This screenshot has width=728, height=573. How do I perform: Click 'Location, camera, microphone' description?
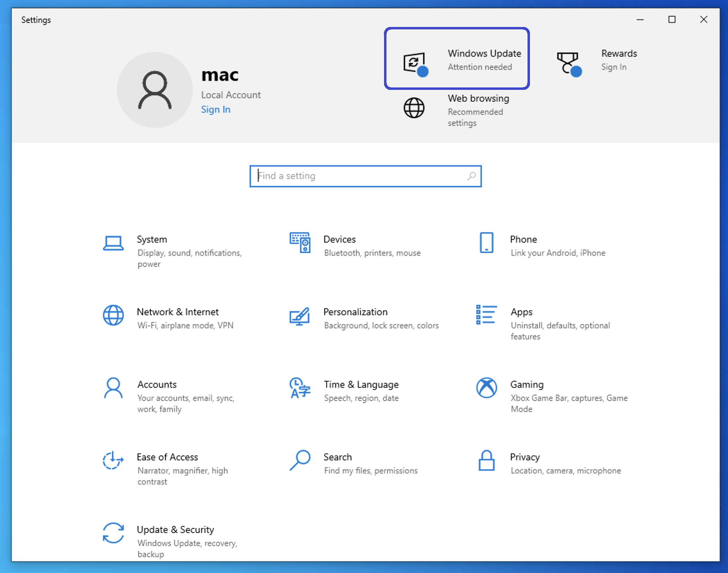566,471
